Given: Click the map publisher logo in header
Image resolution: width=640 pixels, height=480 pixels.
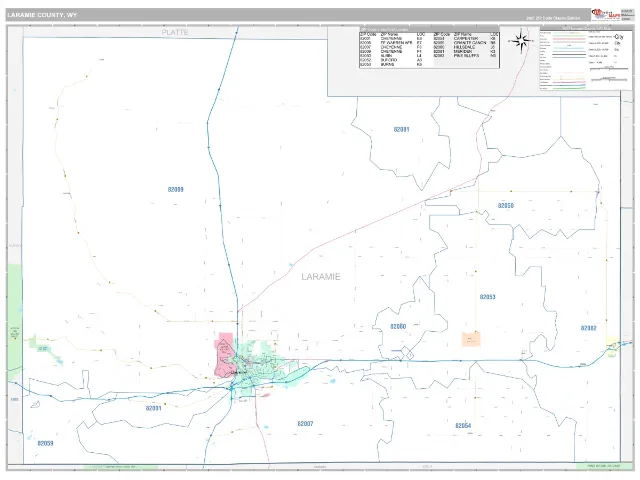Looking at the screenshot, I should [606, 15].
